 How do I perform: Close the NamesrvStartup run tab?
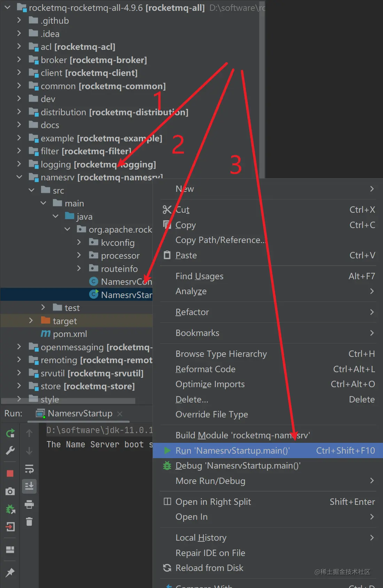[120, 414]
